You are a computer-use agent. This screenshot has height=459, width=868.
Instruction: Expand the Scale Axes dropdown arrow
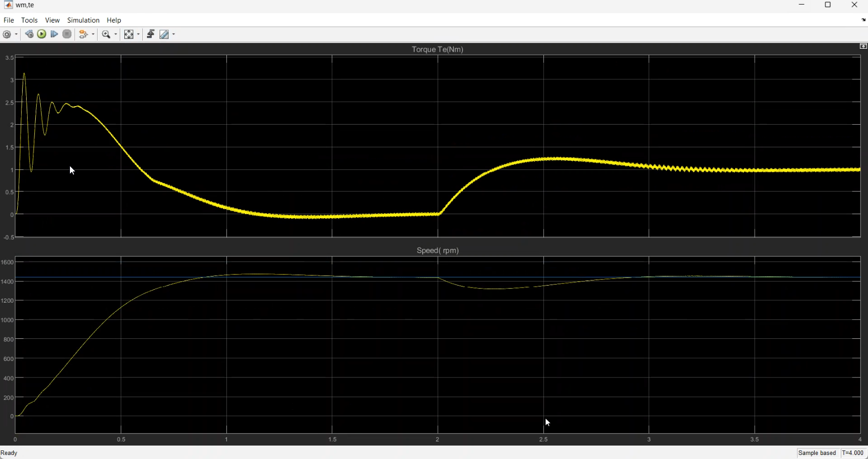click(138, 34)
